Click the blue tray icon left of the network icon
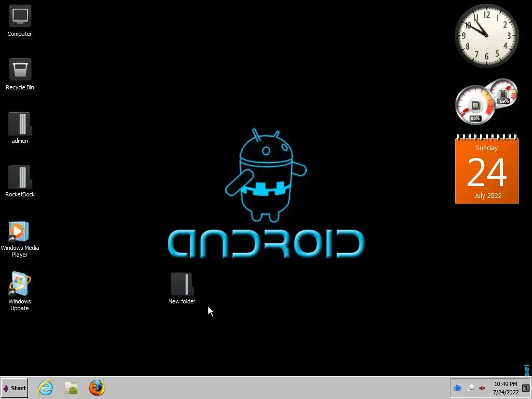 (457, 388)
